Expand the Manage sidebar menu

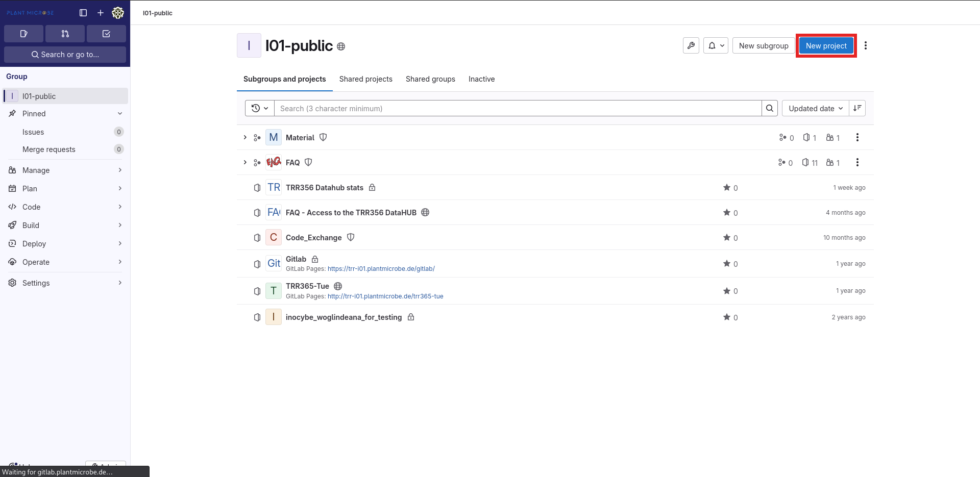tap(65, 170)
